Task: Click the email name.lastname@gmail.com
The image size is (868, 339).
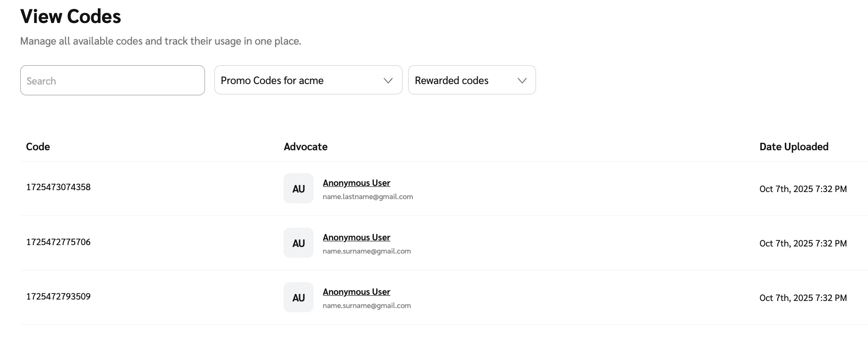Action: coord(368,197)
